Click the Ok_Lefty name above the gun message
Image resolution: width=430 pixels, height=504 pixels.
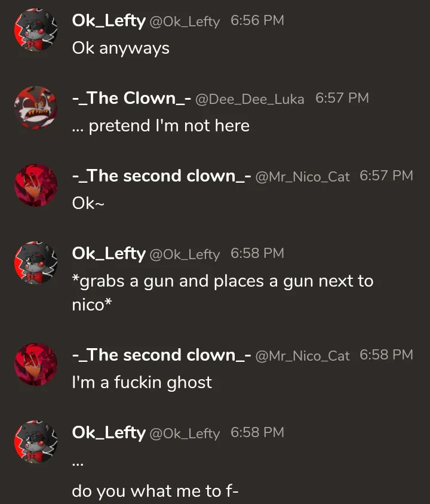109,254
